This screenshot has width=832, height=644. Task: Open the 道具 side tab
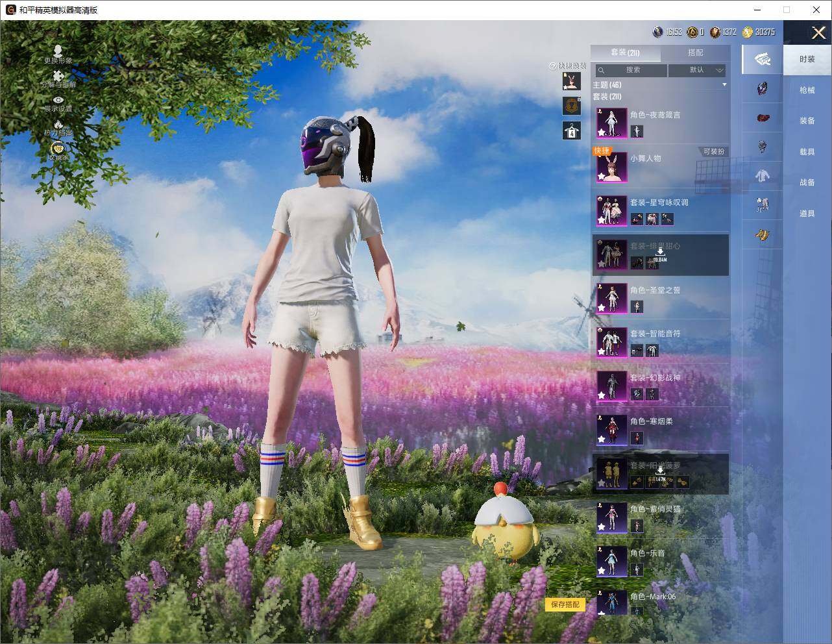[x=807, y=214]
